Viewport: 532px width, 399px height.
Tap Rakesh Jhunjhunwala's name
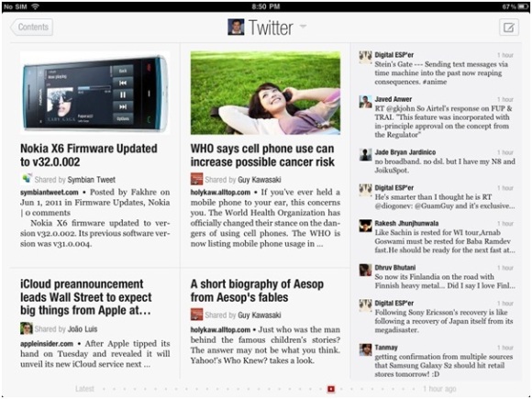pyautogui.click(x=406, y=223)
